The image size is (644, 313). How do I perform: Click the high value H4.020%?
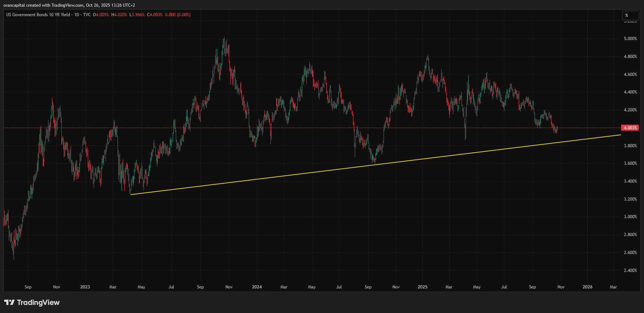[119, 15]
